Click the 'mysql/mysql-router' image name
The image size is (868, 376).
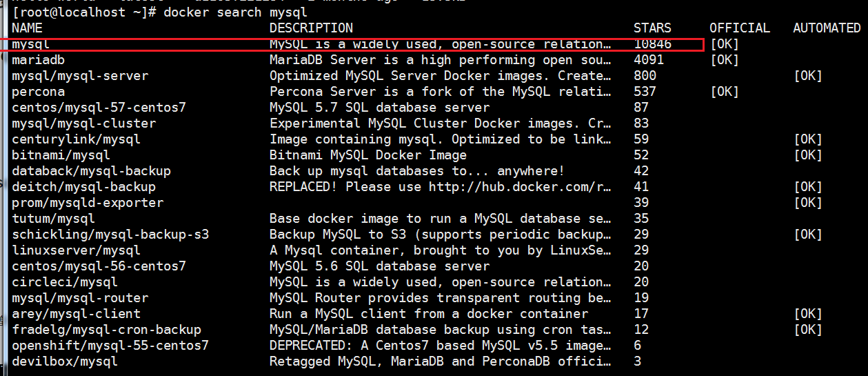tap(80, 298)
